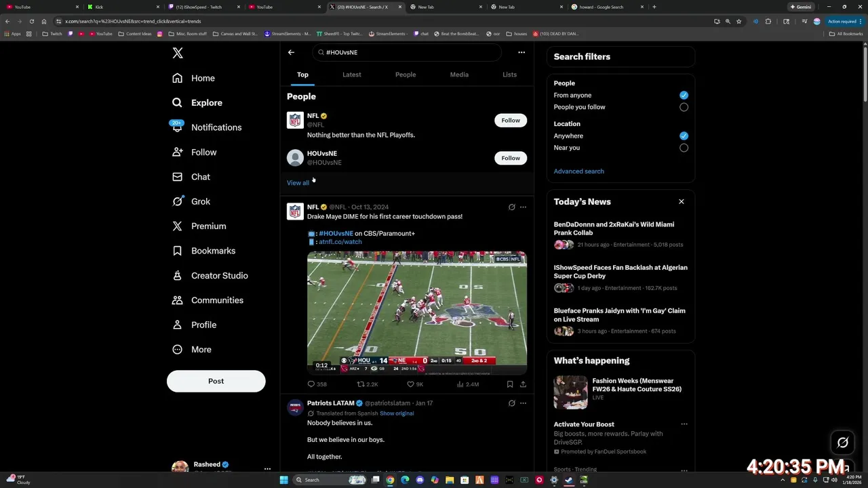Open Notifications in the sidebar
The image size is (868, 488).
[207, 127]
